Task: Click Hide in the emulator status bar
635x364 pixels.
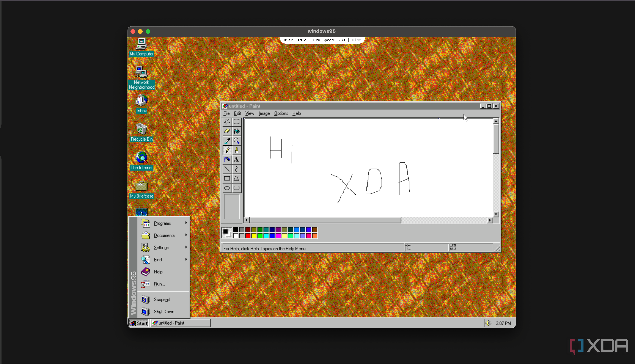Action: (356, 40)
